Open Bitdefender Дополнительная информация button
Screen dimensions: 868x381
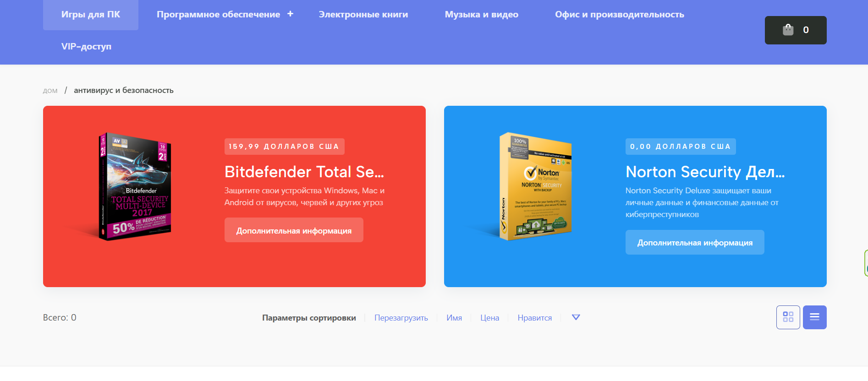[x=294, y=230]
